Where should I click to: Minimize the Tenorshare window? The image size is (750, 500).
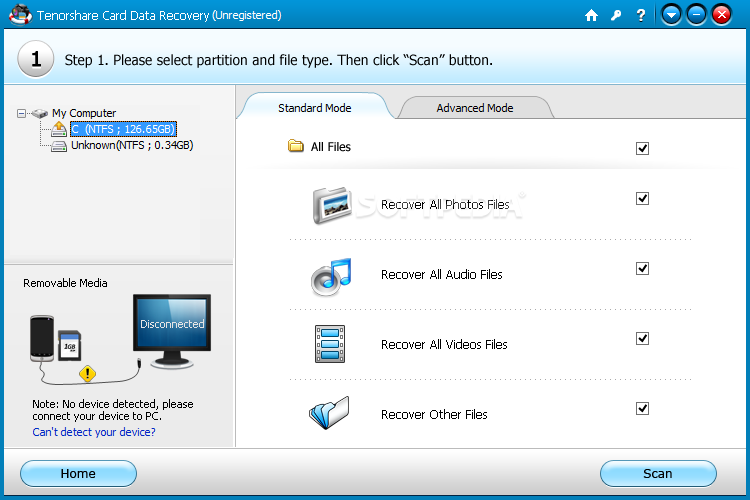[696, 15]
